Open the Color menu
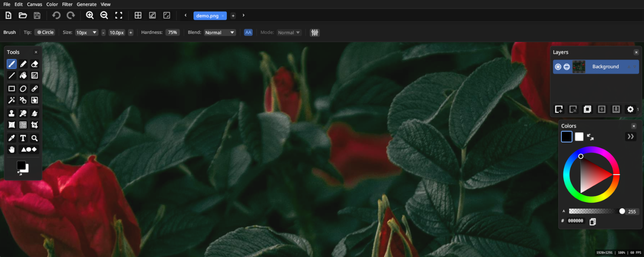Image resolution: width=644 pixels, height=257 pixels. 52,4
